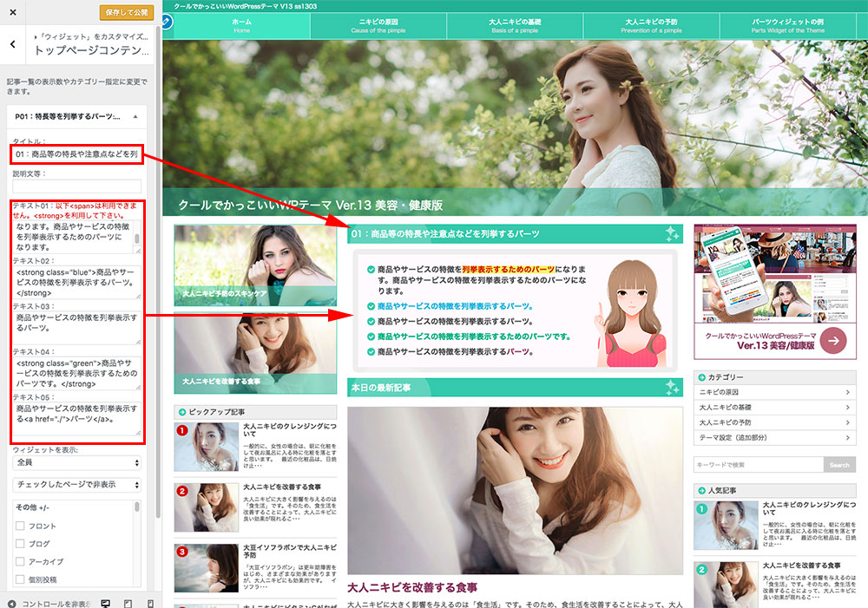Open the チェックしたページで非表示 dropdown
The width and height of the screenshot is (868, 608).
[x=76, y=484]
